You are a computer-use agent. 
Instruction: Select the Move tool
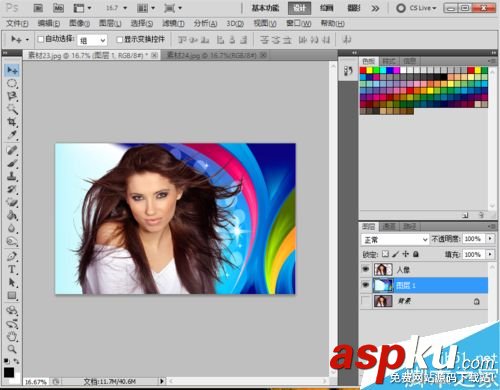[12, 70]
